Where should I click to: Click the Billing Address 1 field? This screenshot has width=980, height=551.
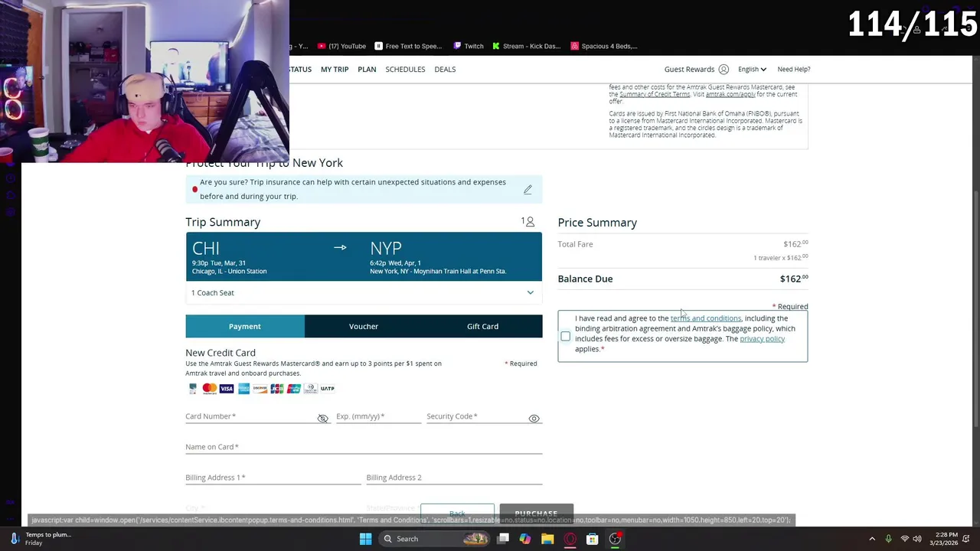coord(273,478)
